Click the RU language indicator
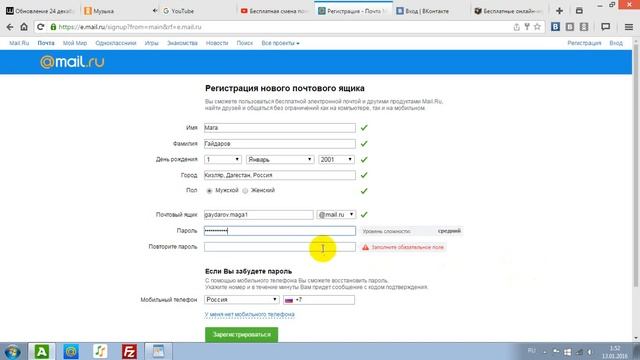 click(531, 351)
